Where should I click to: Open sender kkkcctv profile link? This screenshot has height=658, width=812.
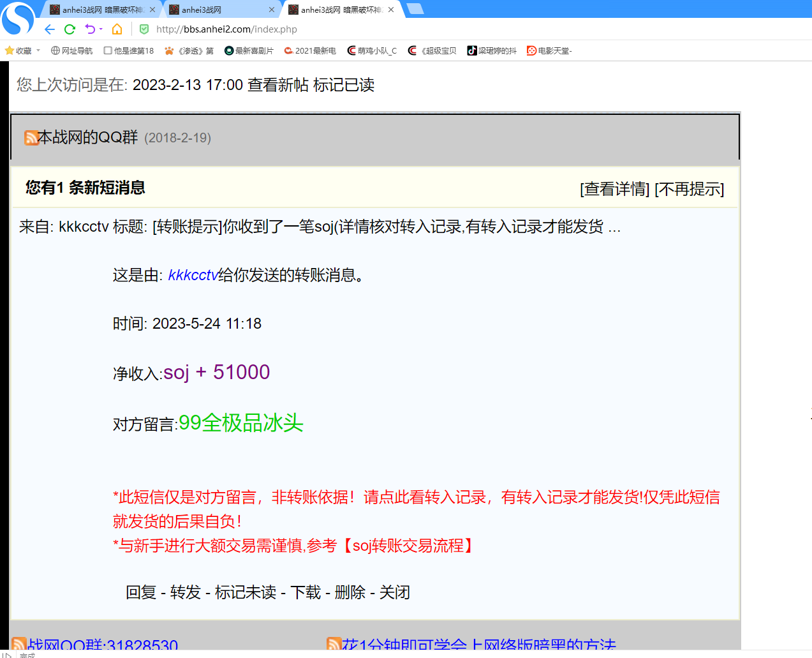(x=193, y=275)
